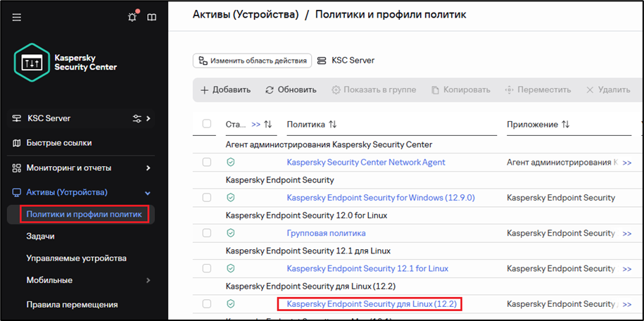The width and height of the screenshot is (644, 321).
Task: Click status shield of Linux (12.2) policy
Action: [231, 304]
